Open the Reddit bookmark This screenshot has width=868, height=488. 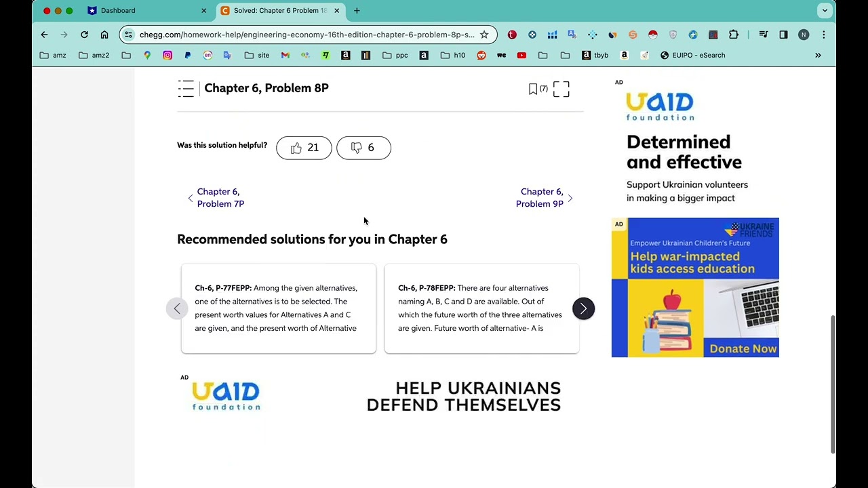[481, 56]
